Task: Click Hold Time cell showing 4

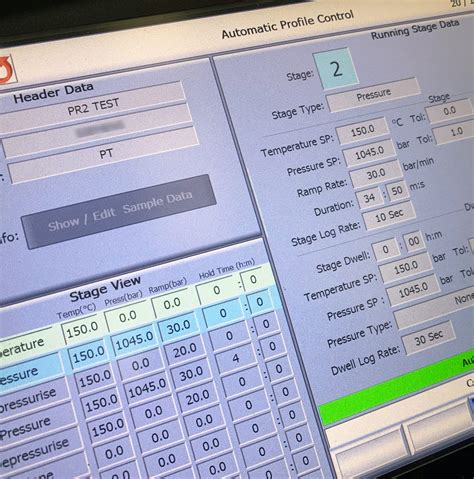Action: [236, 359]
